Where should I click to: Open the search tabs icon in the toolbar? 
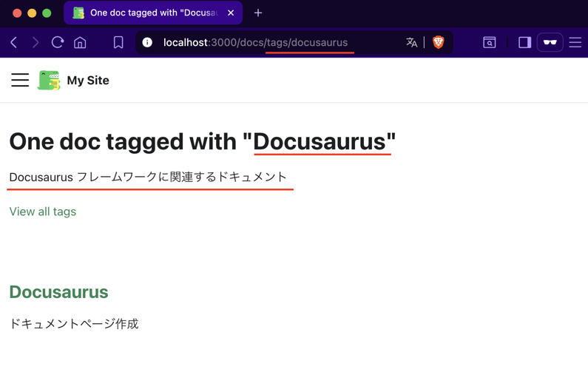(x=490, y=42)
